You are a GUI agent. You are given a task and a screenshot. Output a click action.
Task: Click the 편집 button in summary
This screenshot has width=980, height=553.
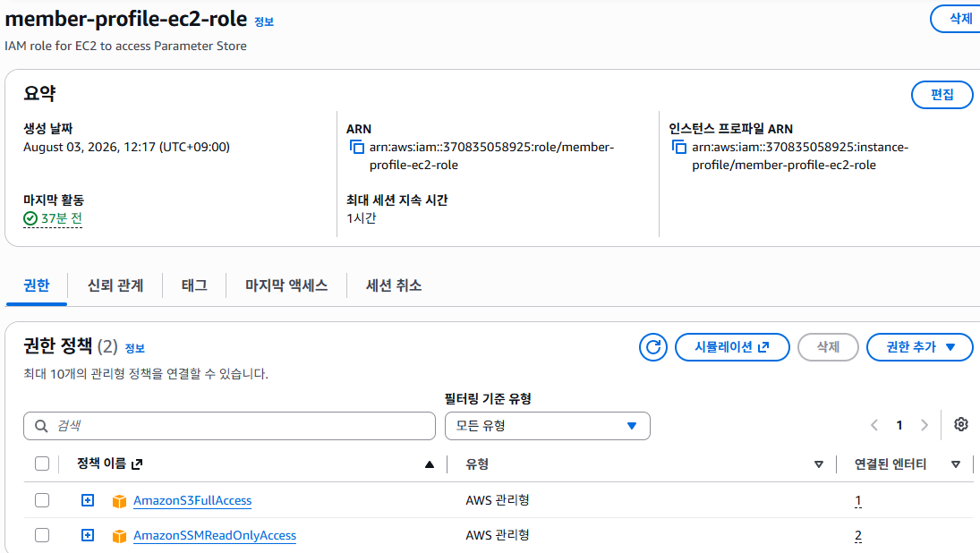pyautogui.click(x=942, y=95)
